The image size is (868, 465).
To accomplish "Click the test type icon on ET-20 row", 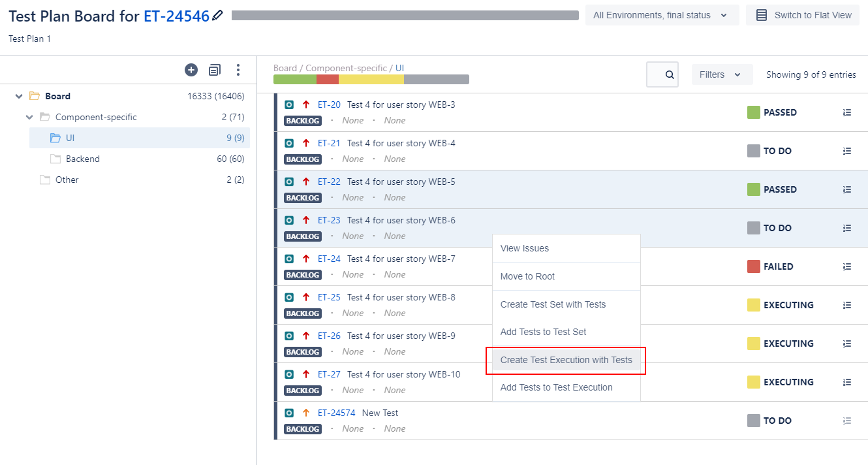I will (x=289, y=104).
